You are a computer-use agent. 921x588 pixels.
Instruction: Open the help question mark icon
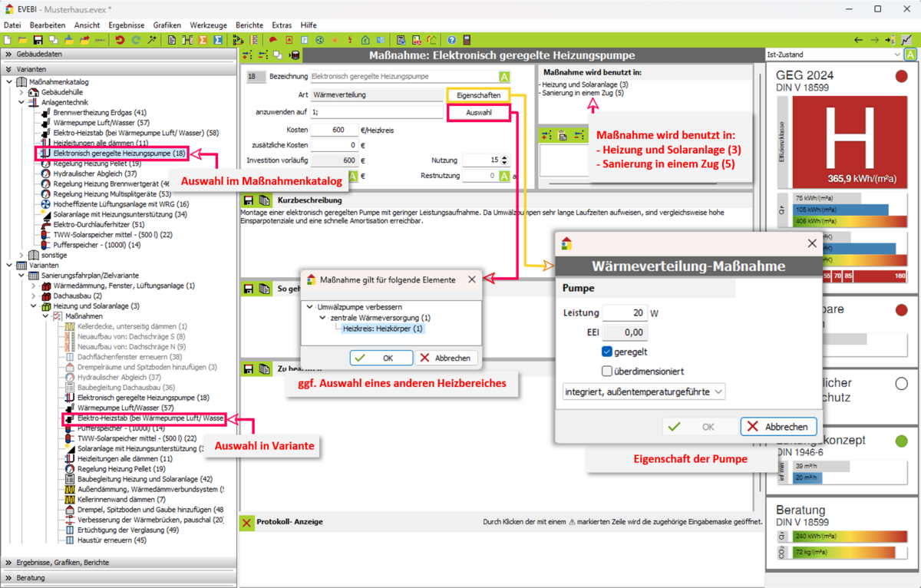[452, 40]
